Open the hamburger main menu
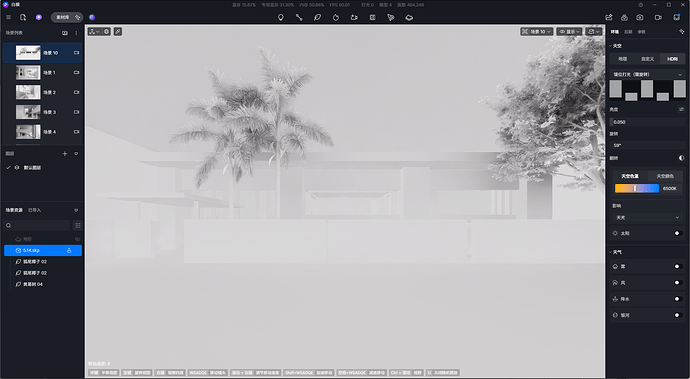690x379 pixels. point(8,17)
